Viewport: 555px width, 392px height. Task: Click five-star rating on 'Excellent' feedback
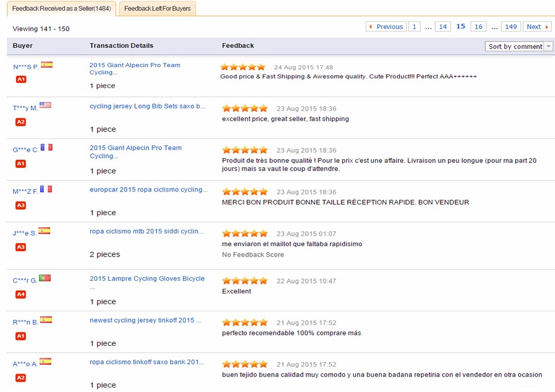[245, 281]
